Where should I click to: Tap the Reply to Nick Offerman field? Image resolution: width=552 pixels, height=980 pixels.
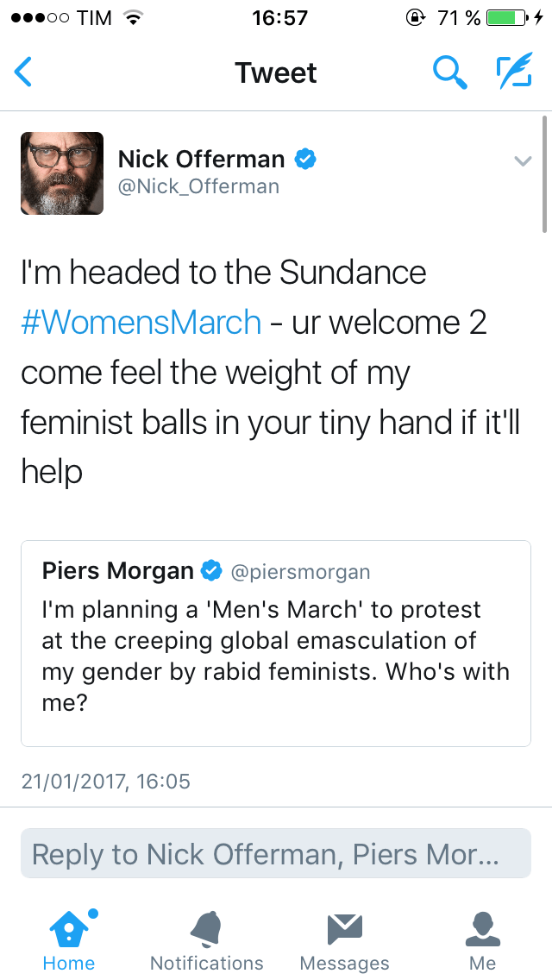click(275, 854)
